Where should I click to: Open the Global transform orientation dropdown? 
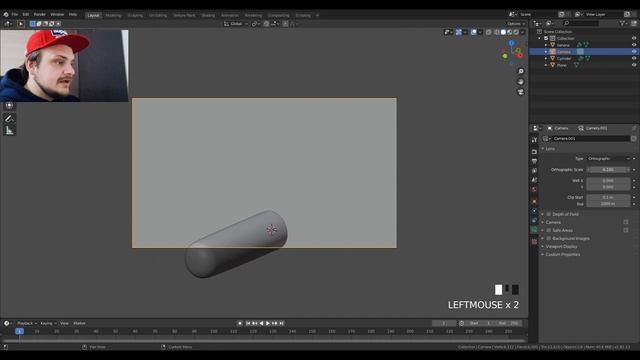[x=236, y=24]
